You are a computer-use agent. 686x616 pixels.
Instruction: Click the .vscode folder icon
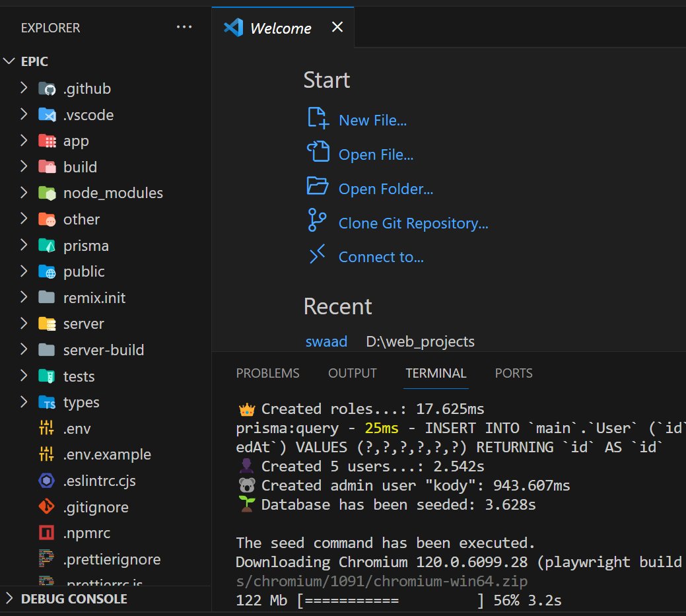pos(47,115)
